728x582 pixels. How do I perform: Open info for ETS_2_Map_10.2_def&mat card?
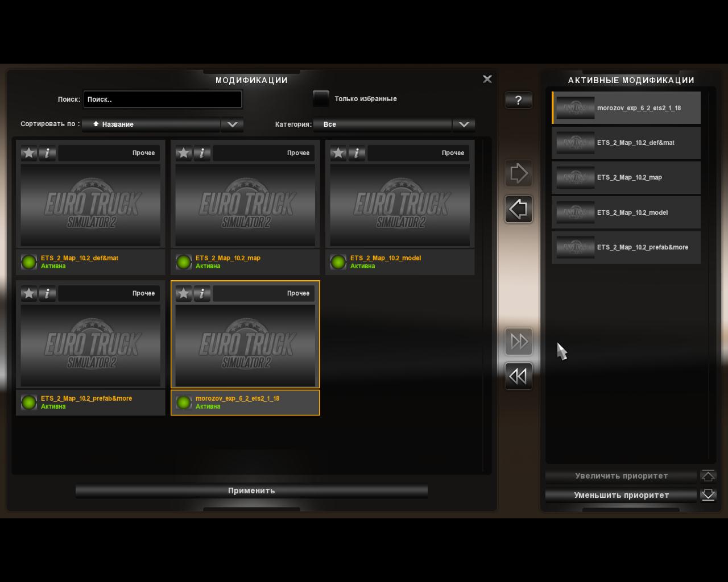pos(47,153)
